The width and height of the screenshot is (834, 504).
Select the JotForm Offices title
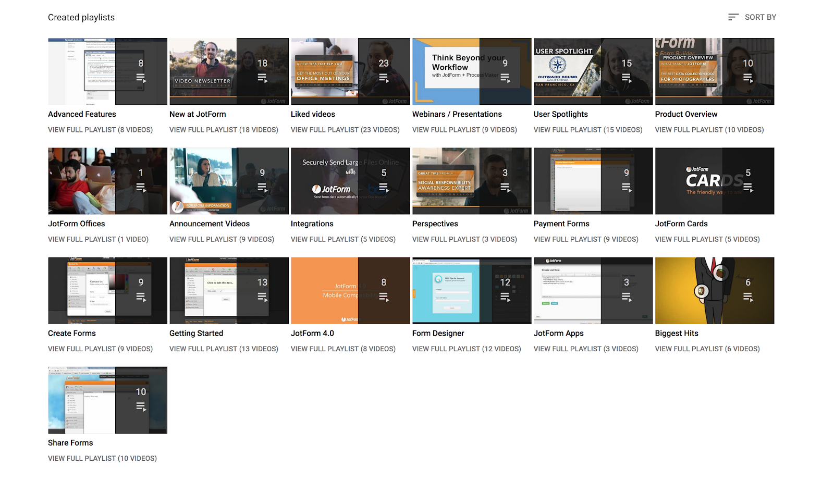coord(77,224)
